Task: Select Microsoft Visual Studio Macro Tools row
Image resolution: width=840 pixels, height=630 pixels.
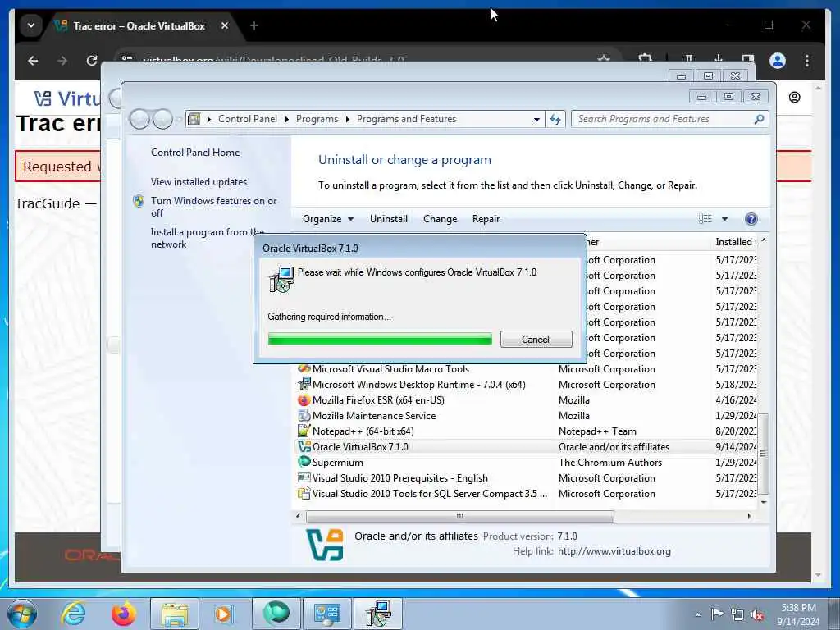Action: click(x=390, y=368)
